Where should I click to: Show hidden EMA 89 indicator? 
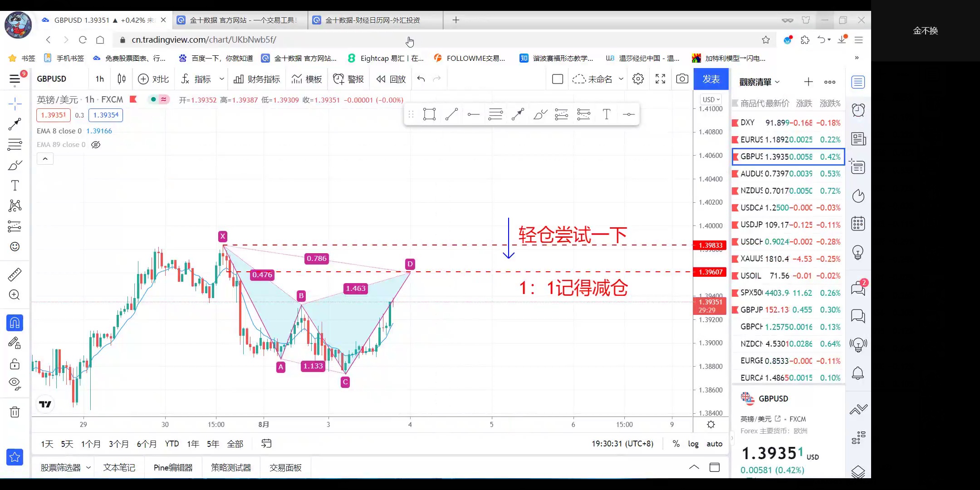(96, 145)
